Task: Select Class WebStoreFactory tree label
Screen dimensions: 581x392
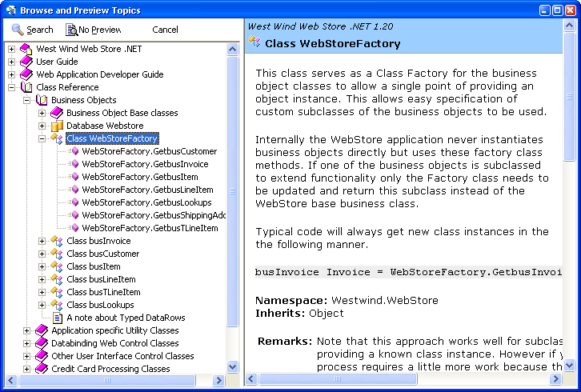Action: pos(112,138)
